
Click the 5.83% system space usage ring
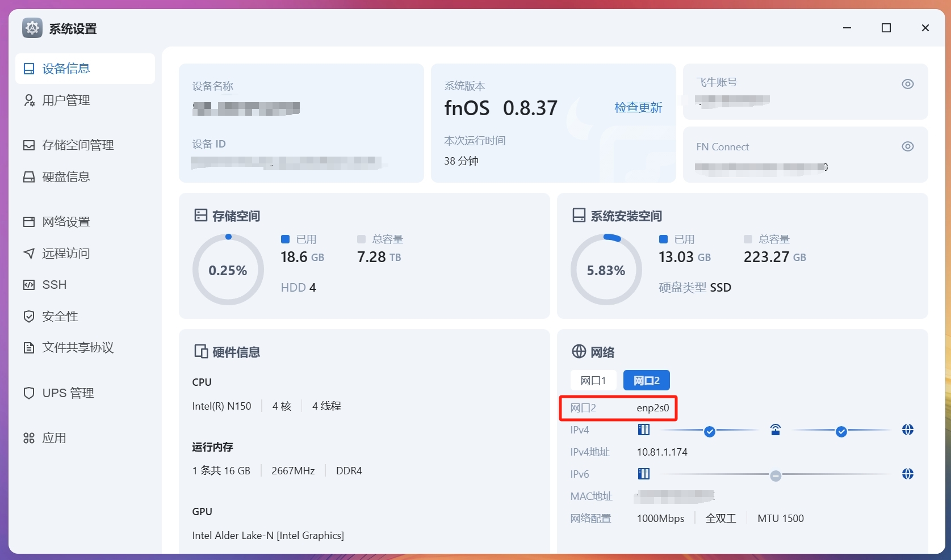(x=606, y=270)
